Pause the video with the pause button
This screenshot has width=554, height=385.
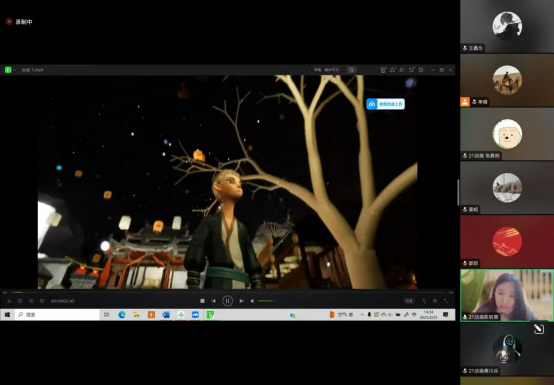[227, 301]
